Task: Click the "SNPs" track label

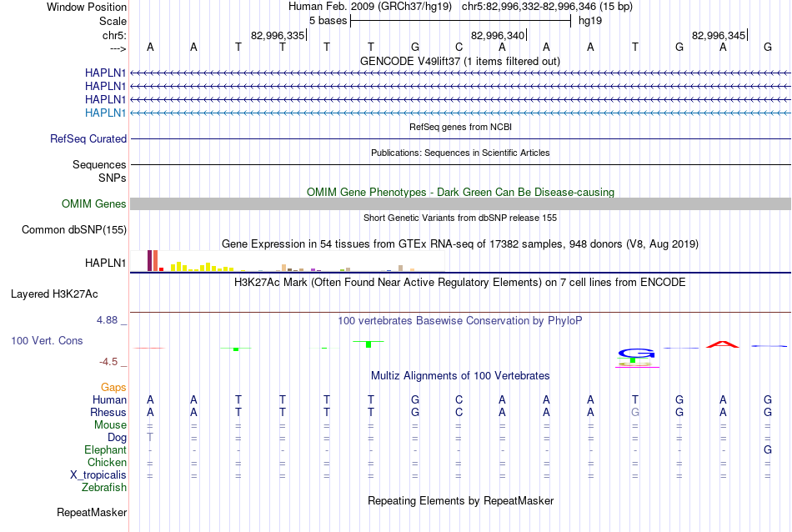Action: pos(113,178)
